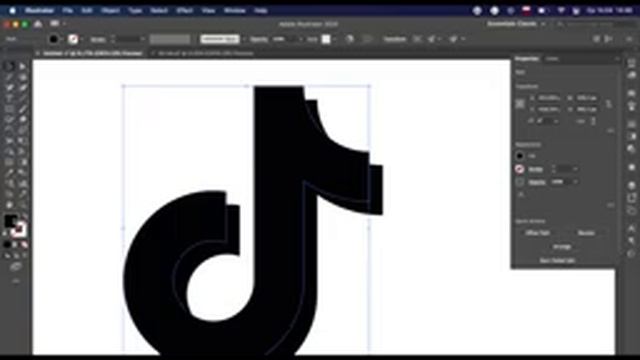
Task: Open the control bar stroke swatch dropdown
Action: (x=81, y=39)
